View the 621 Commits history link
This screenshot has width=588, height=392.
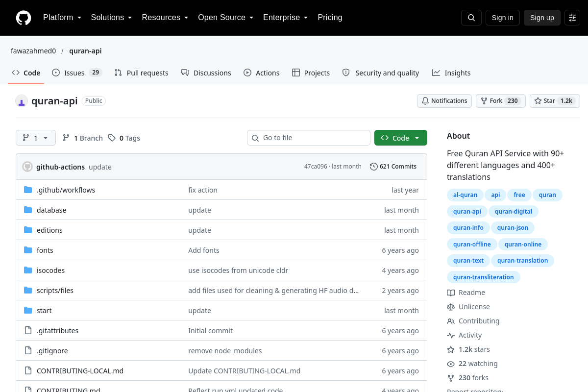click(x=393, y=167)
